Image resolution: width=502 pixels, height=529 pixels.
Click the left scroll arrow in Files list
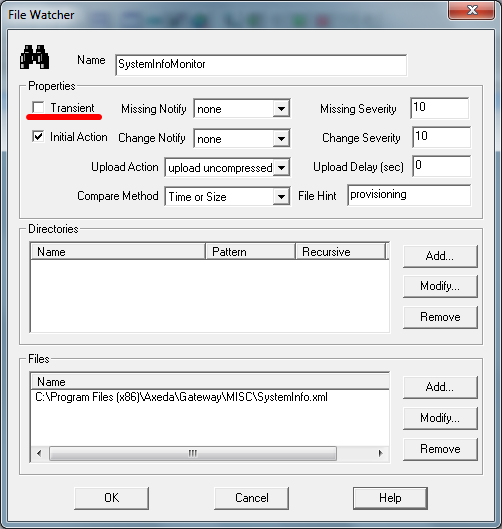pos(39,453)
